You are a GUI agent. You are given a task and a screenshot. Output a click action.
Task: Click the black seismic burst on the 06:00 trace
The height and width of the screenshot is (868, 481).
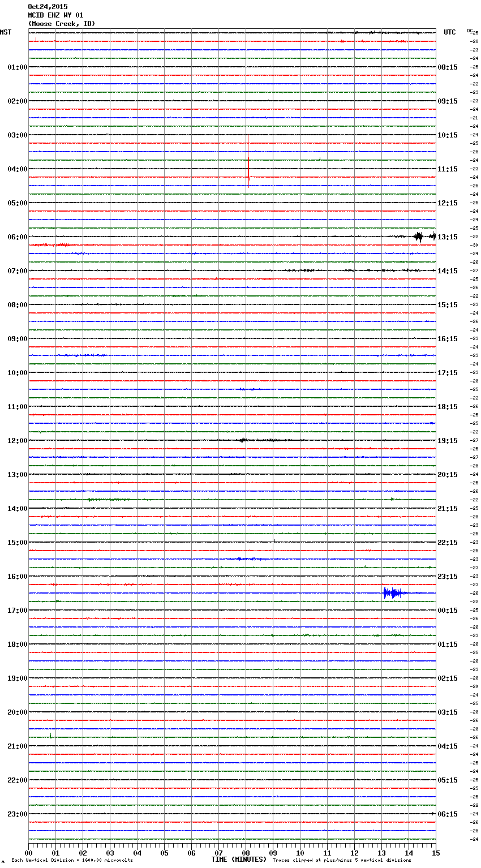point(419,237)
